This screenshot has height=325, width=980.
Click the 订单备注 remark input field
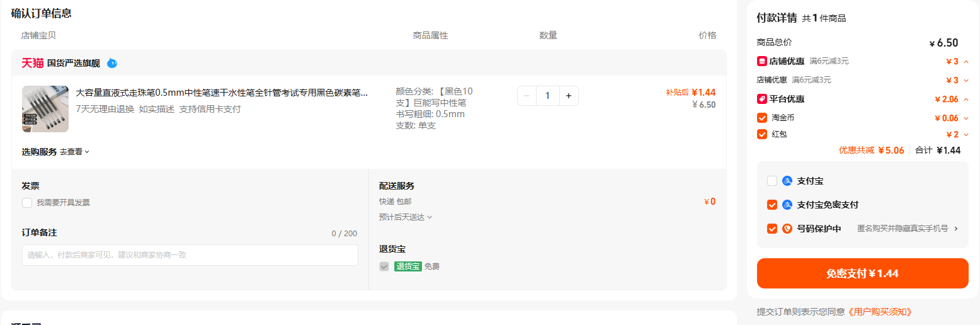[190, 255]
